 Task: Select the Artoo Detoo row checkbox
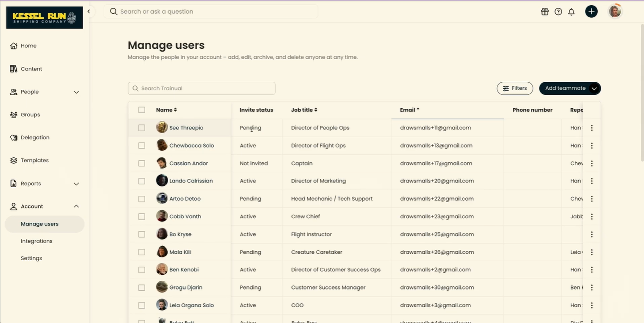click(x=142, y=199)
